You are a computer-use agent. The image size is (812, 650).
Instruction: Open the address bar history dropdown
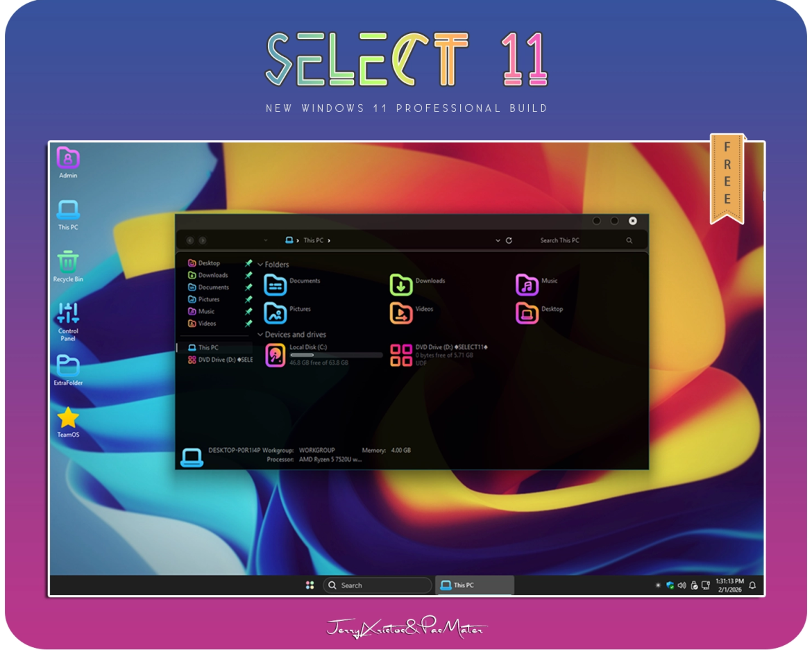[x=498, y=240]
